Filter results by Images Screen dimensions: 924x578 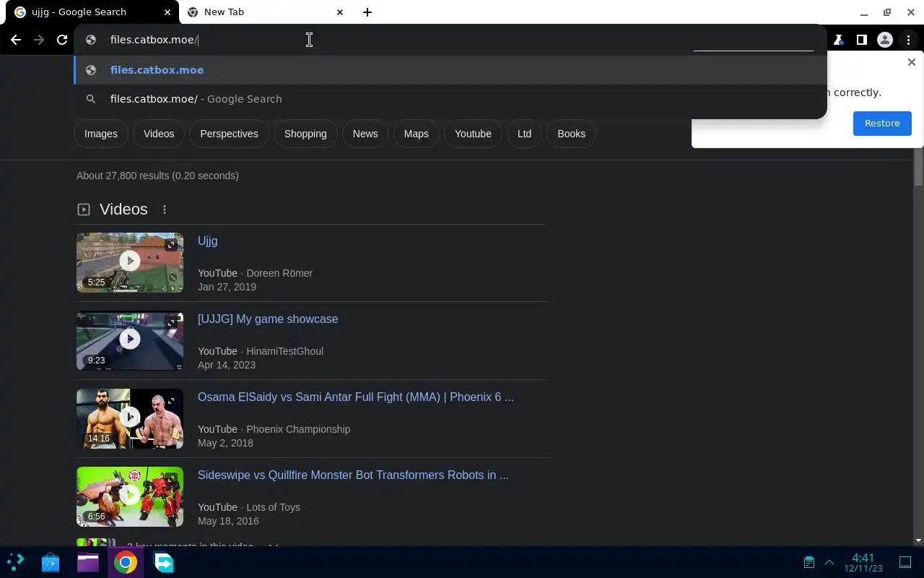[101, 134]
